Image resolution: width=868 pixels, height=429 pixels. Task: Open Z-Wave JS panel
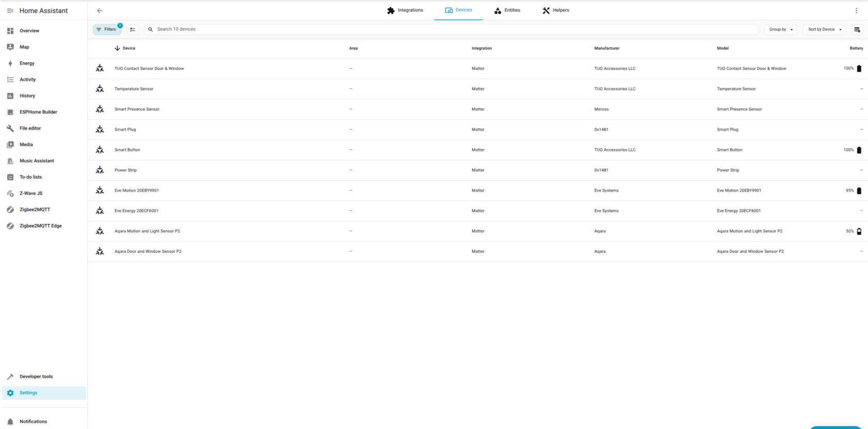[31, 194]
